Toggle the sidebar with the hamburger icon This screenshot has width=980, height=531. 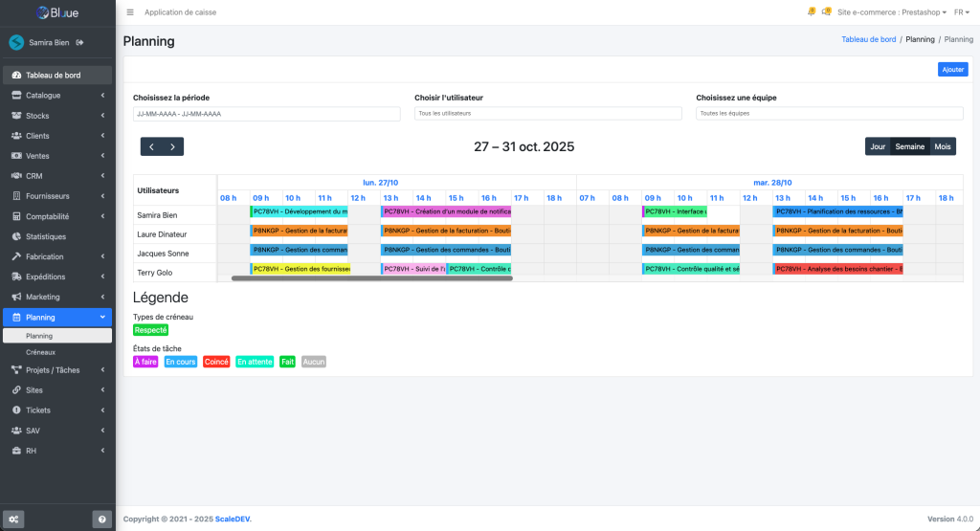pyautogui.click(x=130, y=12)
